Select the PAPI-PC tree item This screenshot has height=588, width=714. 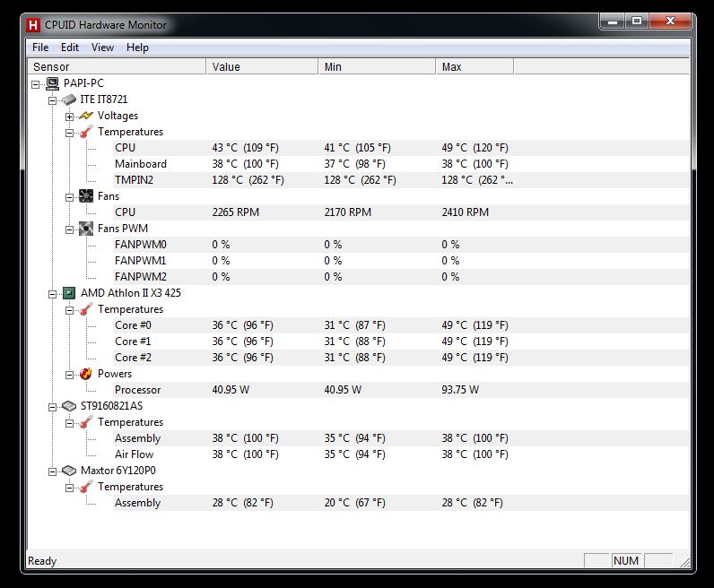click(83, 83)
